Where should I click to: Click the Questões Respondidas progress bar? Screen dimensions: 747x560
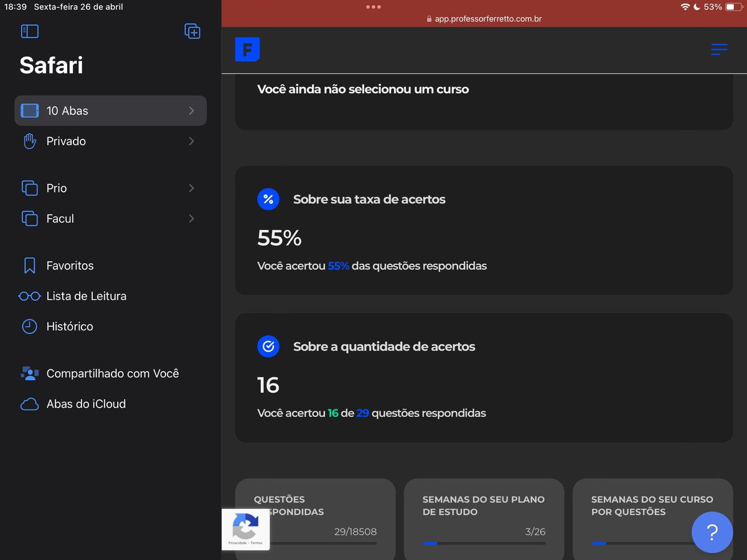[324, 543]
